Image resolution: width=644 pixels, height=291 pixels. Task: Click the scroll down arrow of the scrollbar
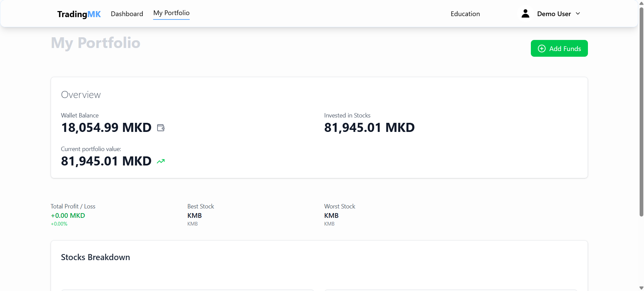(x=641, y=288)
